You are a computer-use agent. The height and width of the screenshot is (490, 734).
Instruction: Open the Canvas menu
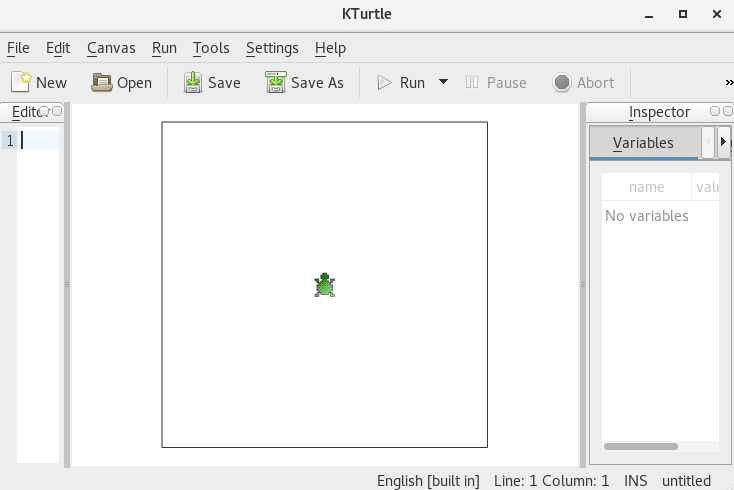point(111,48)
